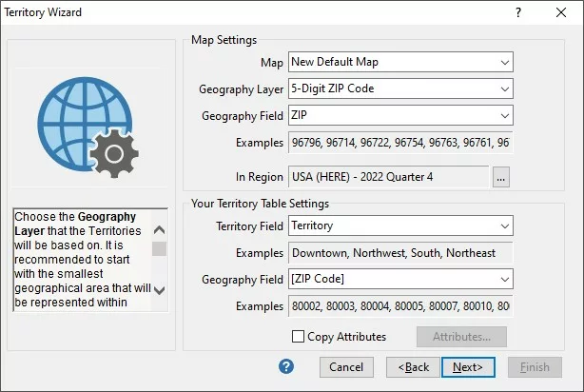The width and height of the screenshot is (584, 392).
Task: Click the Finish button
Action: pos(535,366)
